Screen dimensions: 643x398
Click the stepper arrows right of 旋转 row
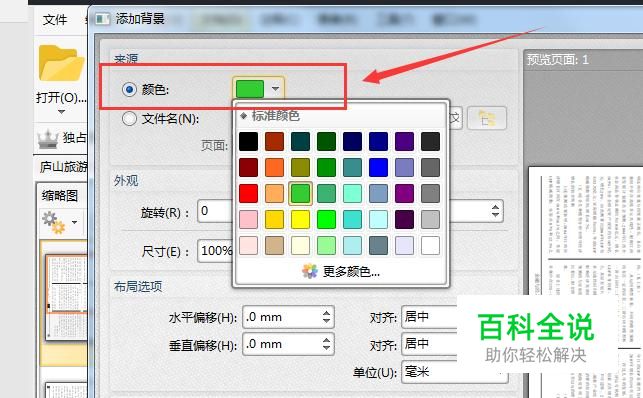coord(495,211)
